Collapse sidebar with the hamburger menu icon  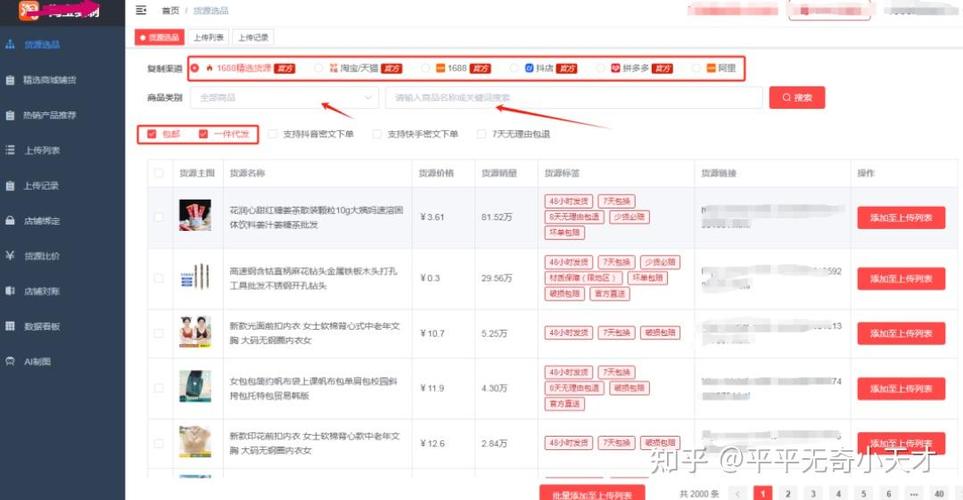[x=141, y=10]
